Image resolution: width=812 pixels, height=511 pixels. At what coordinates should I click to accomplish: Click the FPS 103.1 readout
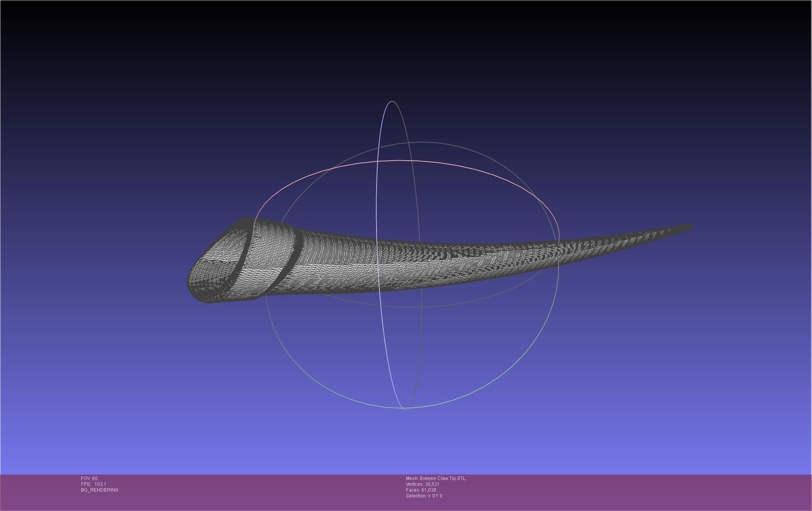coord(93,484)
